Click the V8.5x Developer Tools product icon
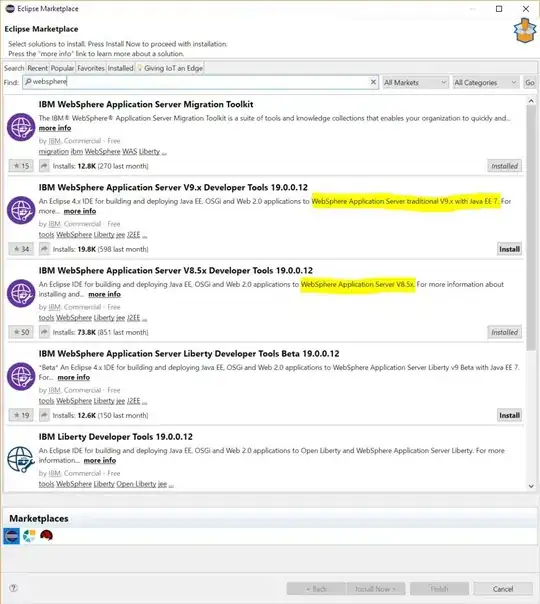The width and height of the screenshot is (540, 604). click(21, 294)
